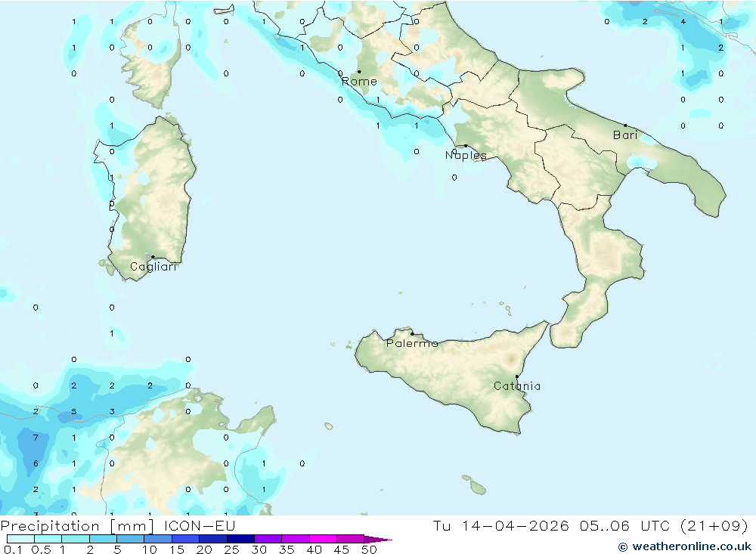The height and width of the screenshot is (554, 756).
Task: Click the Rome city label
Action: pos(359,82)
